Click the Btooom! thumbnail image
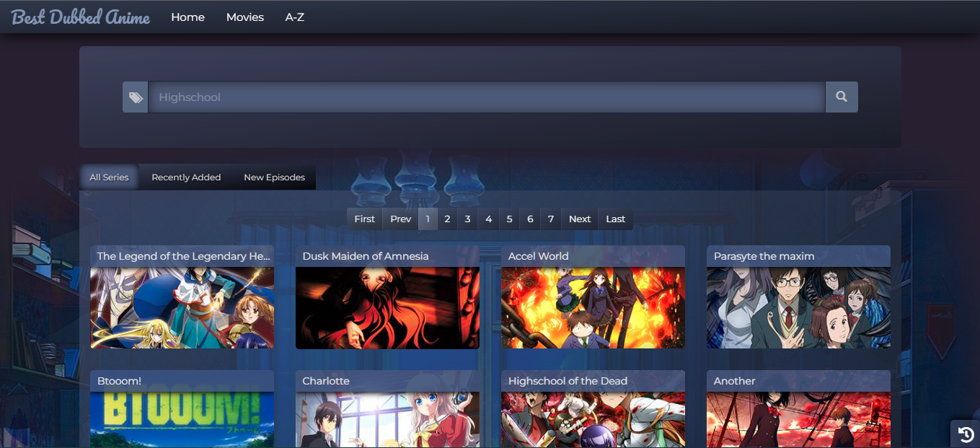 tap(182, 420)
